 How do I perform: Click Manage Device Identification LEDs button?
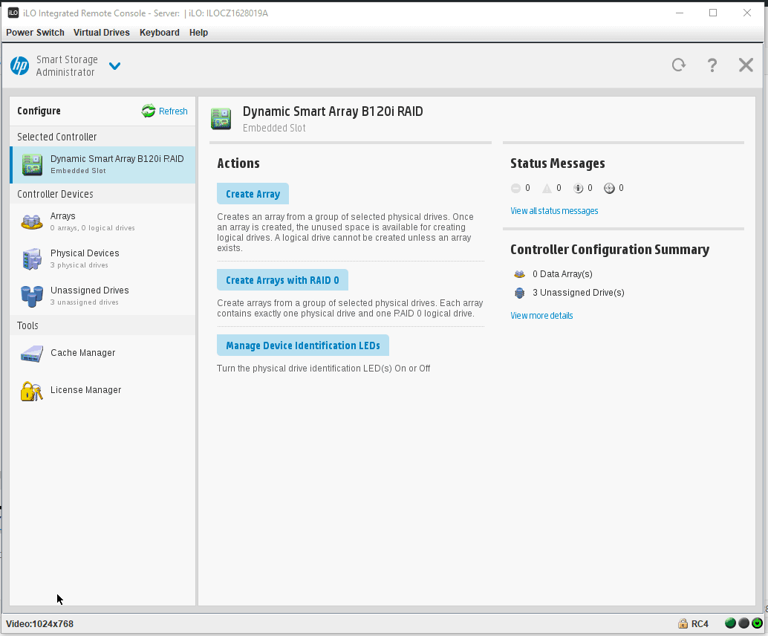point(303,345)
